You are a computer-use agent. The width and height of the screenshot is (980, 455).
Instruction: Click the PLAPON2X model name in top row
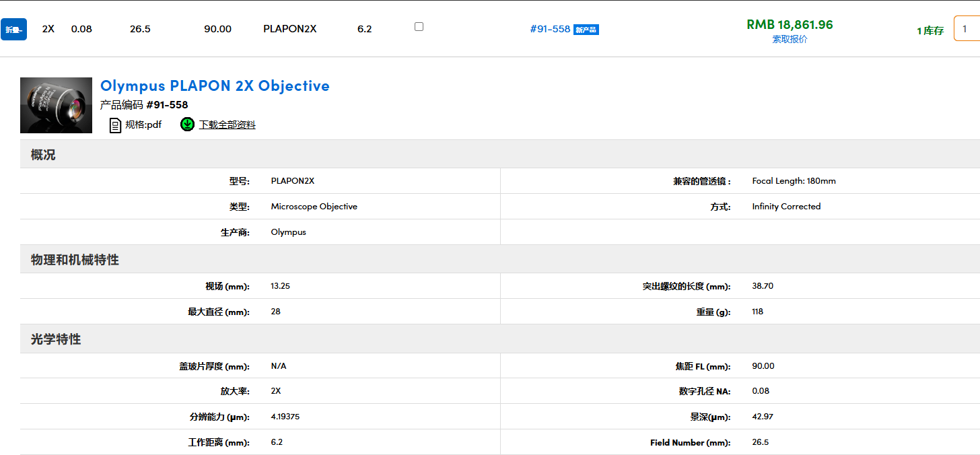tap(289, 29)
